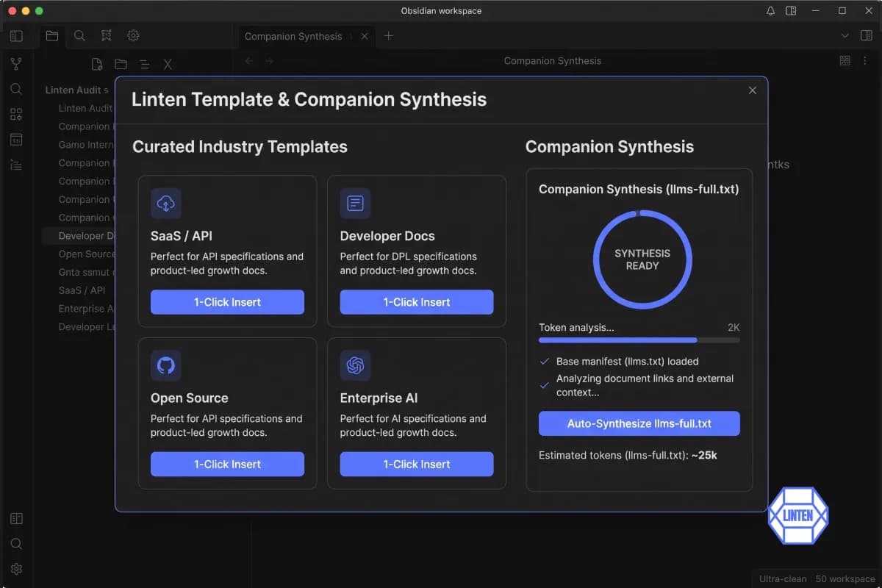The height and width of the screenshot is (588, 882).
Task: Toggle the left sidebar panel icon
Action: point(16,36)
